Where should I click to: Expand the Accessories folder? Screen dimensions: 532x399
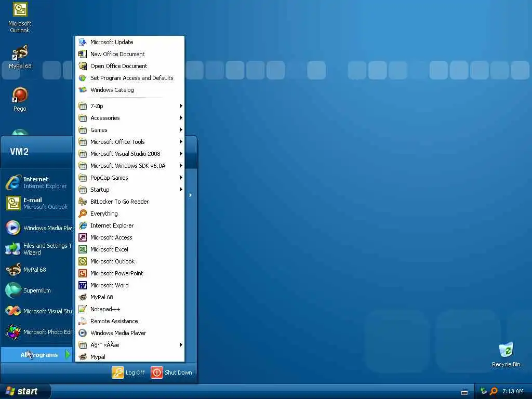pyautogui.click(x=130, y=118)
